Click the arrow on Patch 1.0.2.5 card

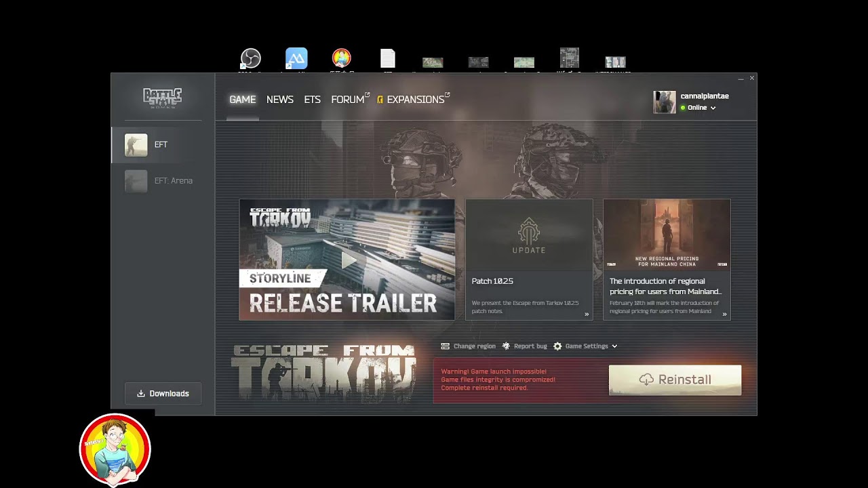(x=587, y=314)
